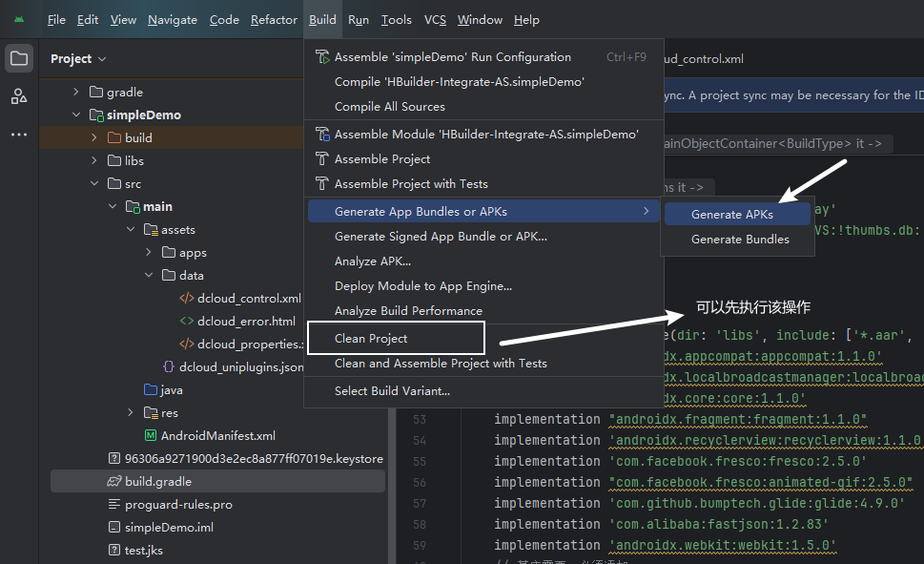Select Clean Project in the Build menu
Viewport: 924px width, 564px height.
click(x=371, y=339)
